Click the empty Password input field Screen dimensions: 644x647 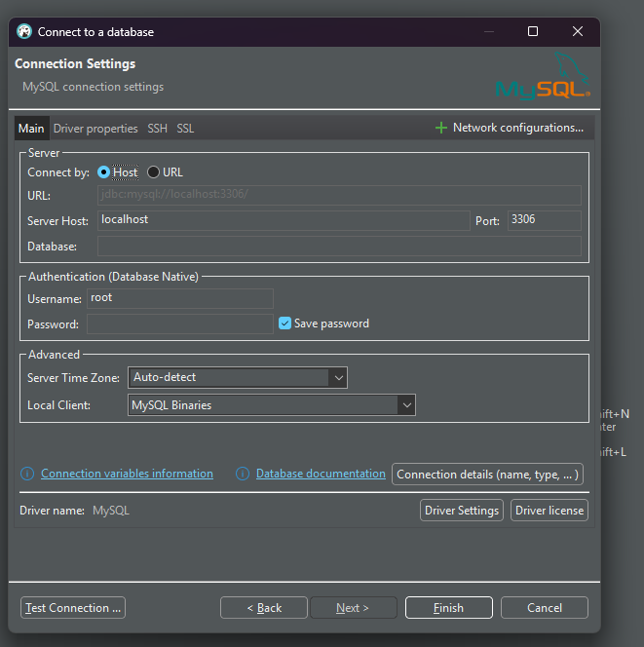click(x=180, y=323)
